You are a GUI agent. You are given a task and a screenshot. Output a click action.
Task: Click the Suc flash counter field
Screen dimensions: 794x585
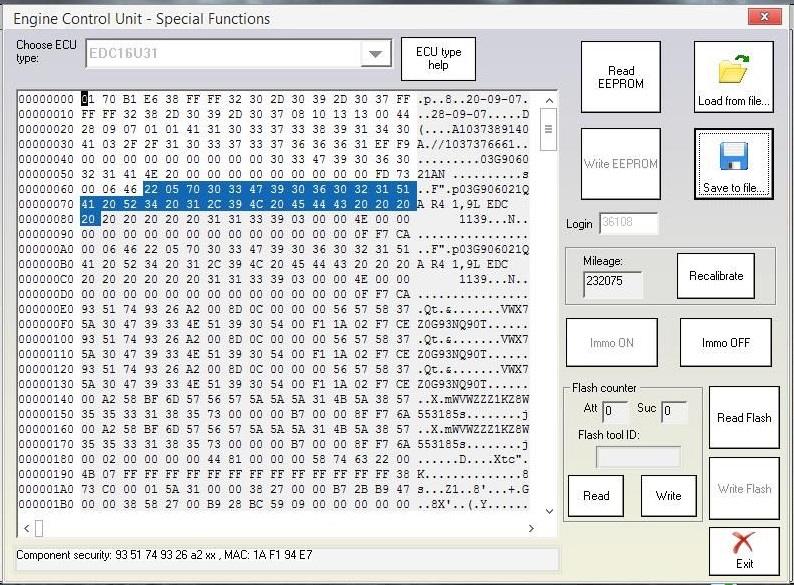674,411
